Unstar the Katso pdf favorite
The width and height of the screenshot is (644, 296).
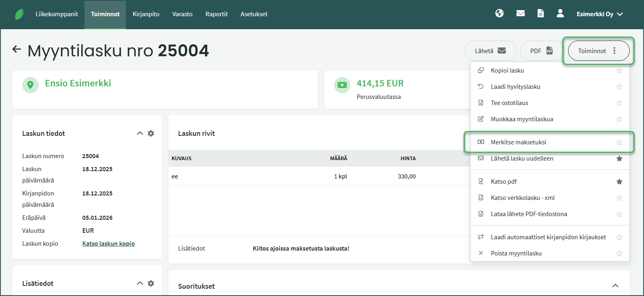tap(619, 182)
